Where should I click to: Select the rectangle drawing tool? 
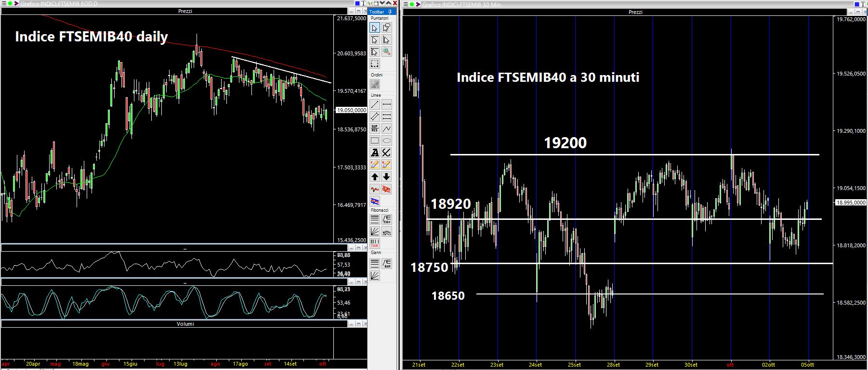pos(375,140)
